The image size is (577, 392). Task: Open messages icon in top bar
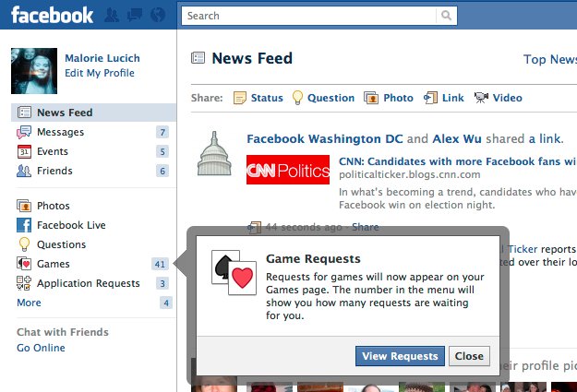(135, 15)
